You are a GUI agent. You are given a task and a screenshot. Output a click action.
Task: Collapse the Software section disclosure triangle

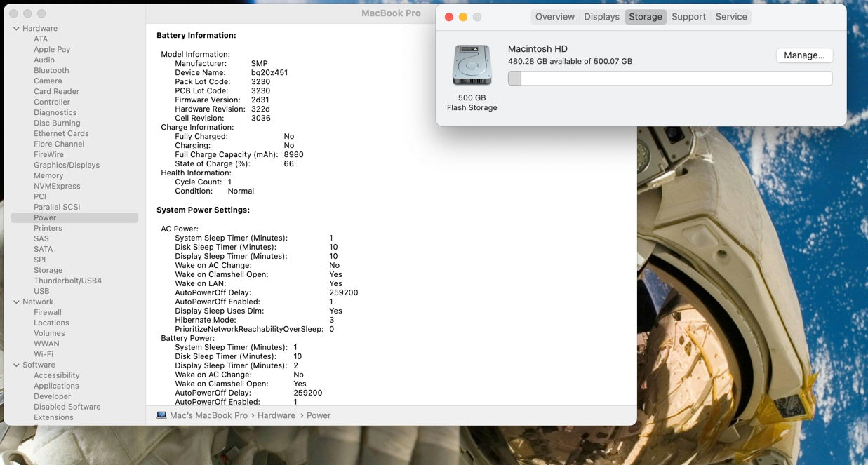click(16, 365)
